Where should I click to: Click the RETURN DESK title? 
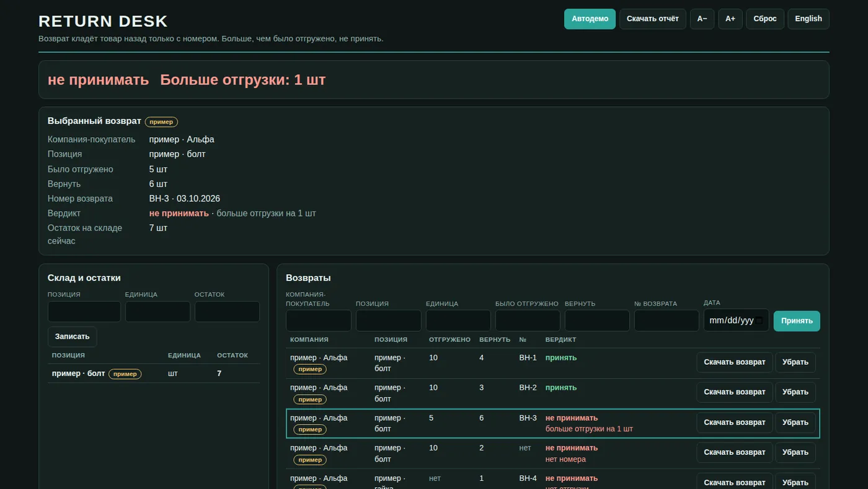[103, 21]
